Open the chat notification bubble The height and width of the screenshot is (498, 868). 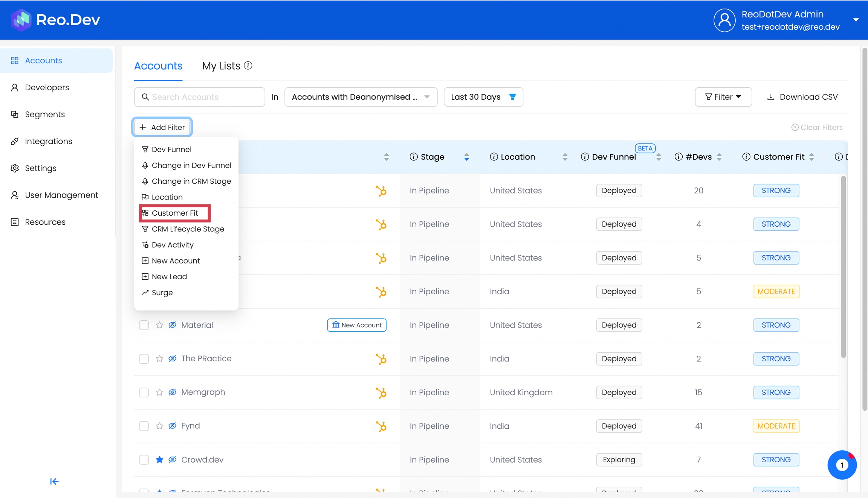click(842, 465)
